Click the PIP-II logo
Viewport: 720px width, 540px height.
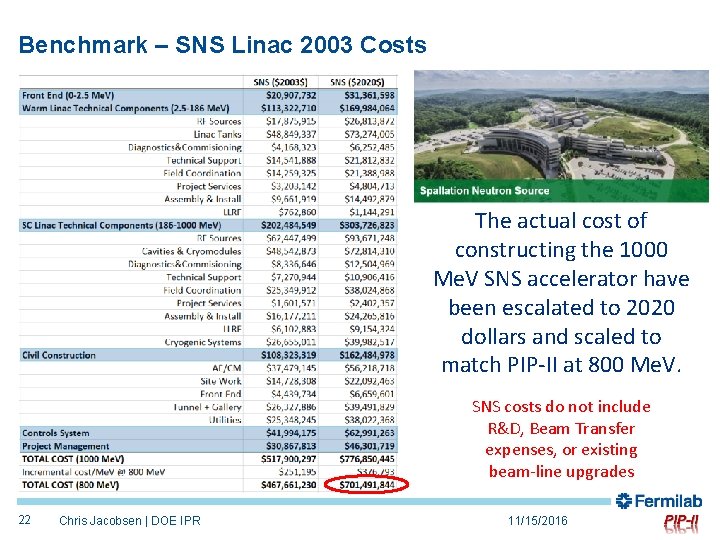click(681, 523)
